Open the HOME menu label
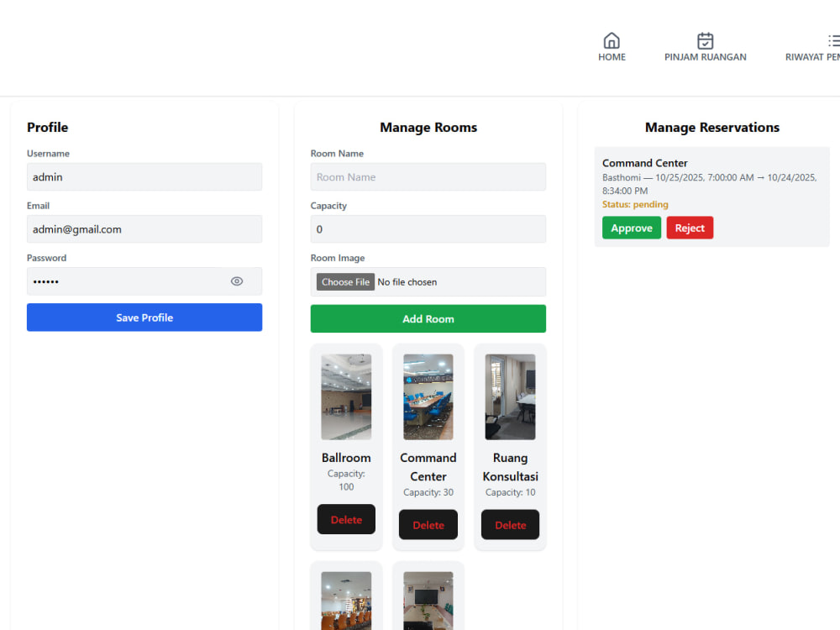The image size is (840, 630). (x=612, y=57)
